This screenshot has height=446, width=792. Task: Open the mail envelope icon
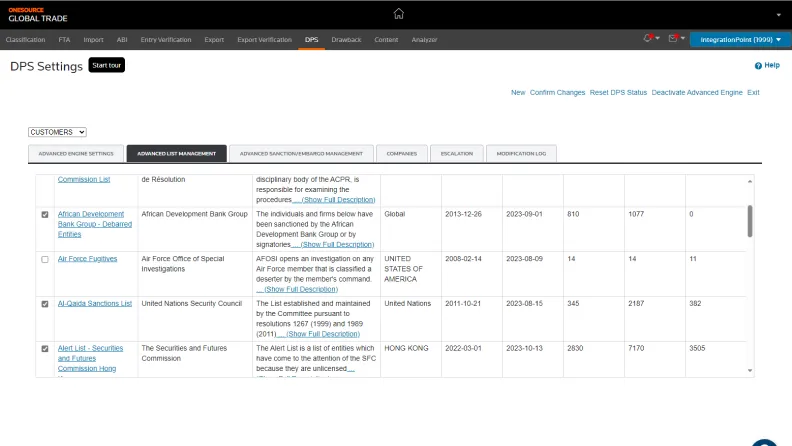(672, 39)
